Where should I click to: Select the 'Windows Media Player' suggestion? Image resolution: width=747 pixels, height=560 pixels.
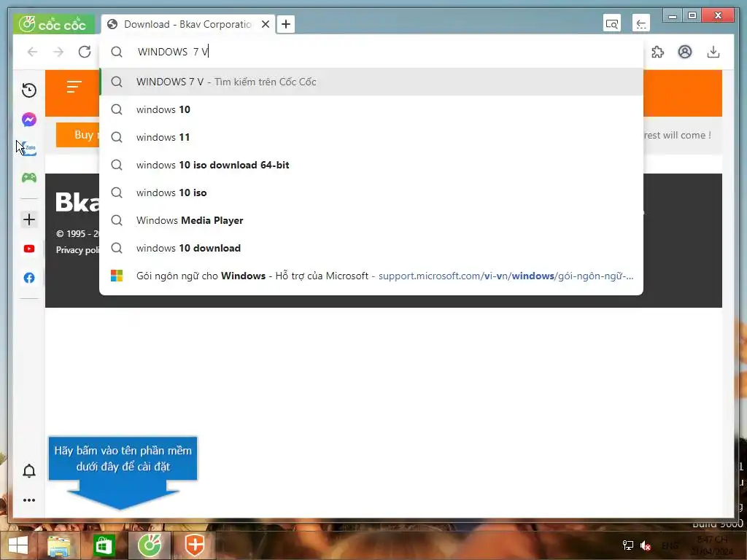(x=371, y=220)
